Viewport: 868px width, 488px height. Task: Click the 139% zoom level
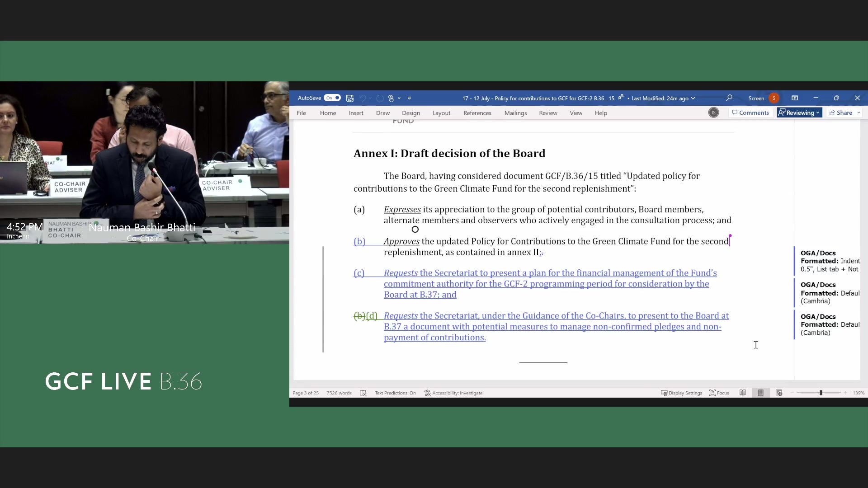(x=859, y=393)
